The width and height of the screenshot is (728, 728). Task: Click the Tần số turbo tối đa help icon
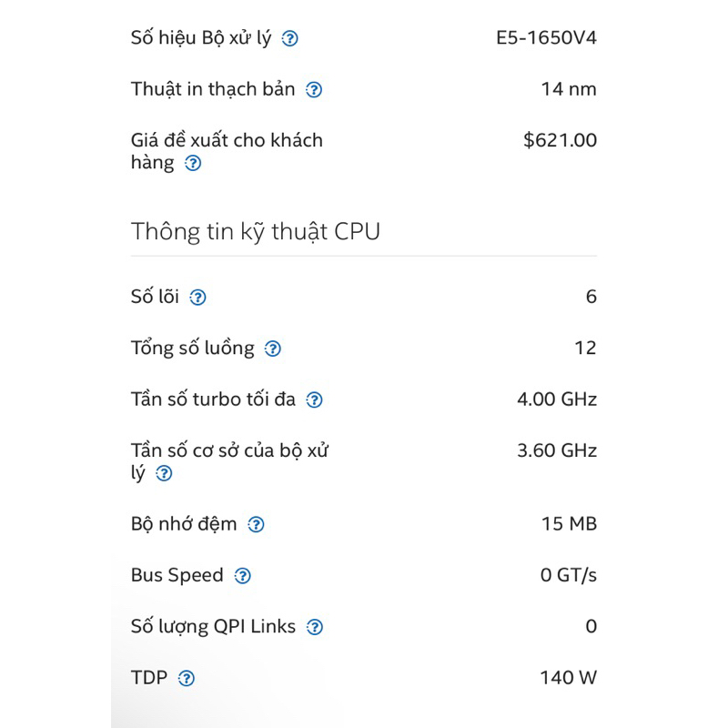(x=314, y=399)
